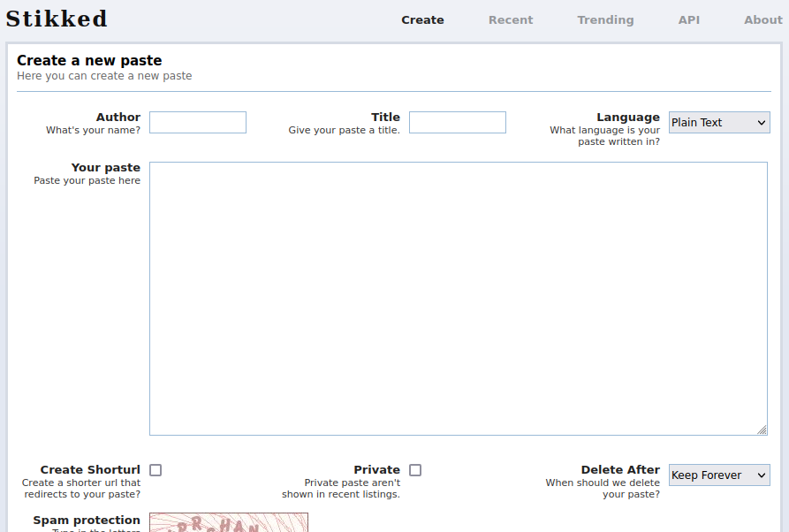
Task: Check the Private paste checkbox
Action: 414,469
